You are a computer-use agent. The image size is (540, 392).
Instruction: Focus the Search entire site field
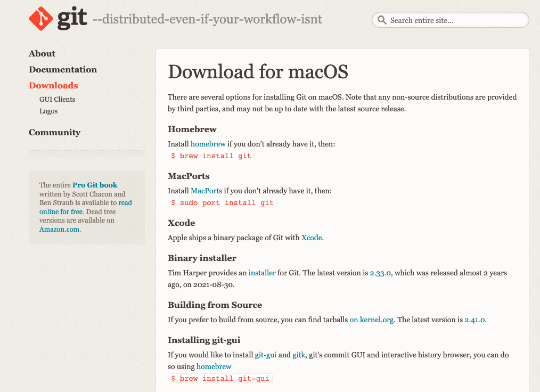coord(450,20)
